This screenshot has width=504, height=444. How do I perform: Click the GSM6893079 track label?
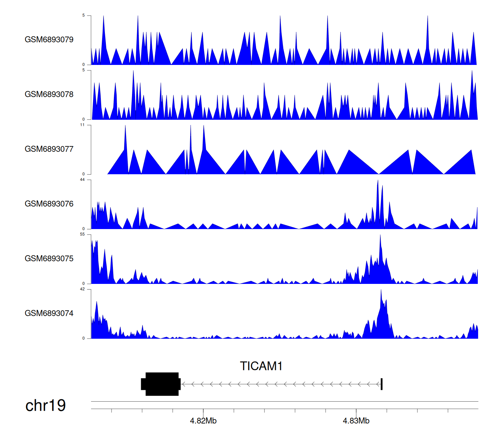tap(49, 40)
